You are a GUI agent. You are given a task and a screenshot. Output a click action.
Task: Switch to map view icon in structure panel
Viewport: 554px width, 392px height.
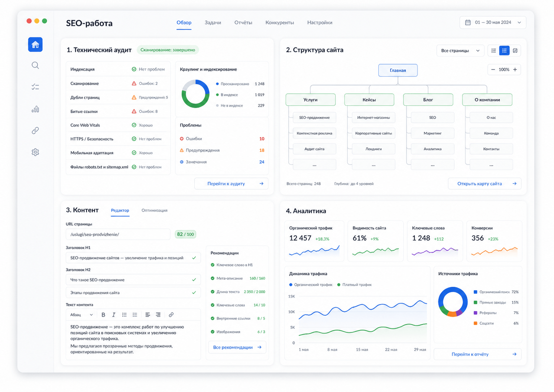tap(515, 51)
